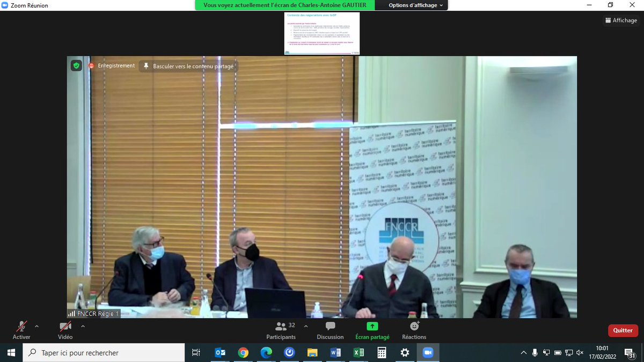The image size is (644, 362).
Task: Click microphone icon in system tray
Action: pyautogui.click(x=535, y=352)
